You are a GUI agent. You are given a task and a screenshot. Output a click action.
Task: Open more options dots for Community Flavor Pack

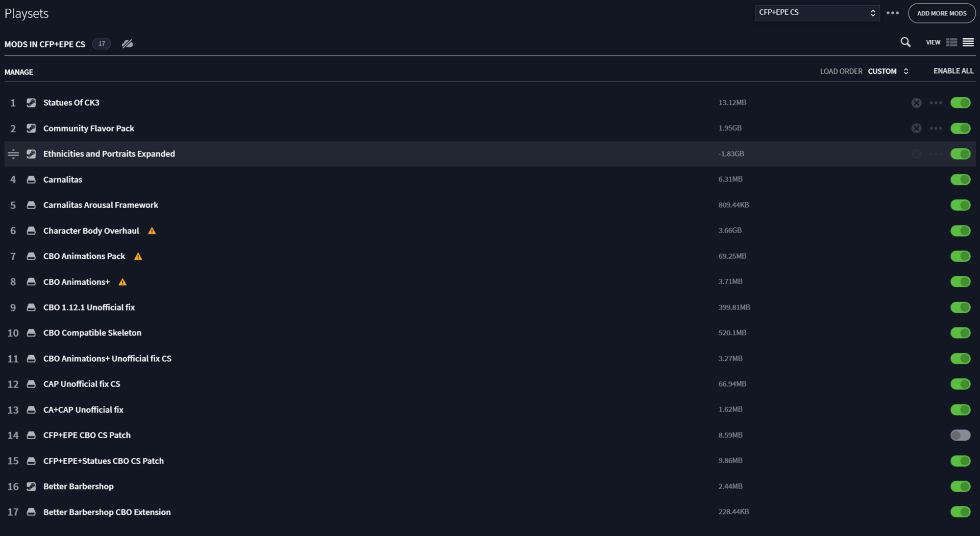tap(936, 129)
